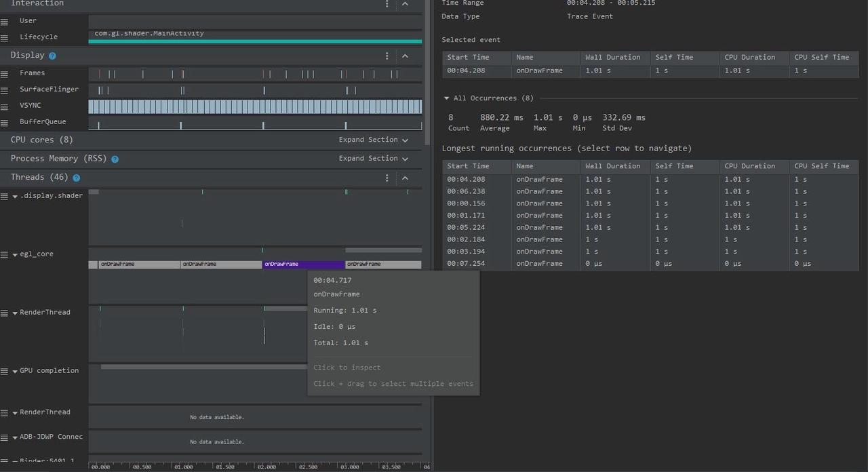
Task: Collapse the GPU completion thread track
Action: tap(15, 372)
